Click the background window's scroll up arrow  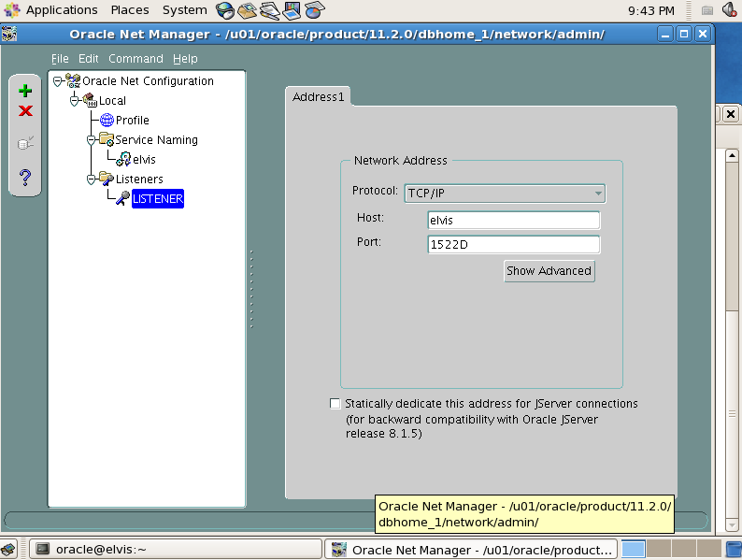tap(732, 155)
